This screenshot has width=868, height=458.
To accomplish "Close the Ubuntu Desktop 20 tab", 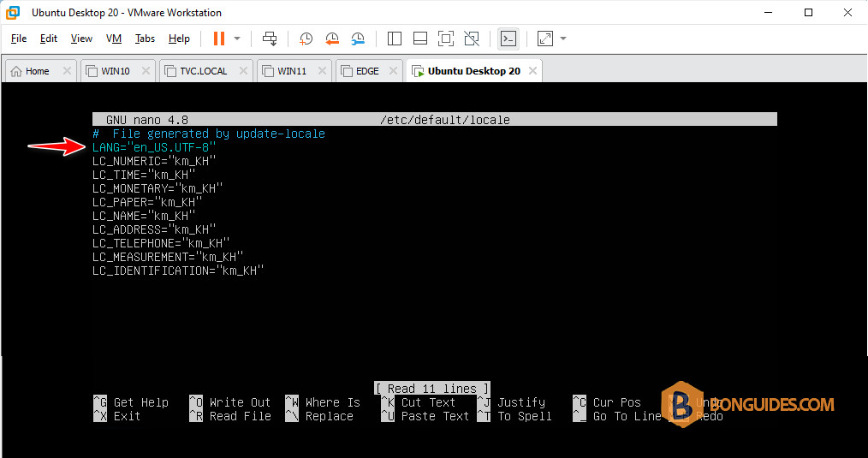I will pyautogui.click(x=532, y=71).
